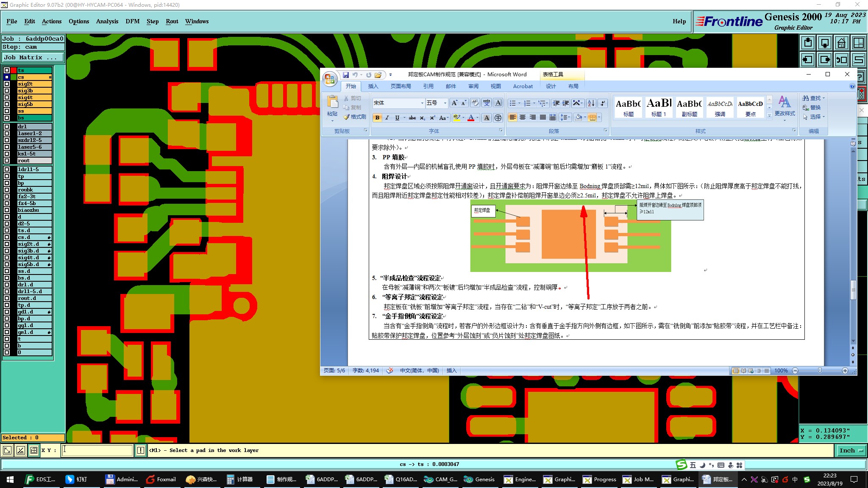868x488 pixels.
Task: Toggle bold formatting in Word
Action: point(377,118)
